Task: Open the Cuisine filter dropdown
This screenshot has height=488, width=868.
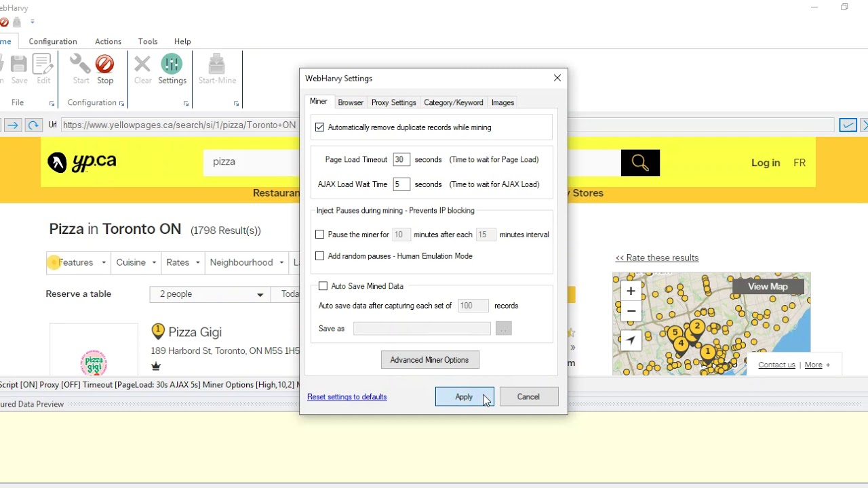Action: coord(136,262)
